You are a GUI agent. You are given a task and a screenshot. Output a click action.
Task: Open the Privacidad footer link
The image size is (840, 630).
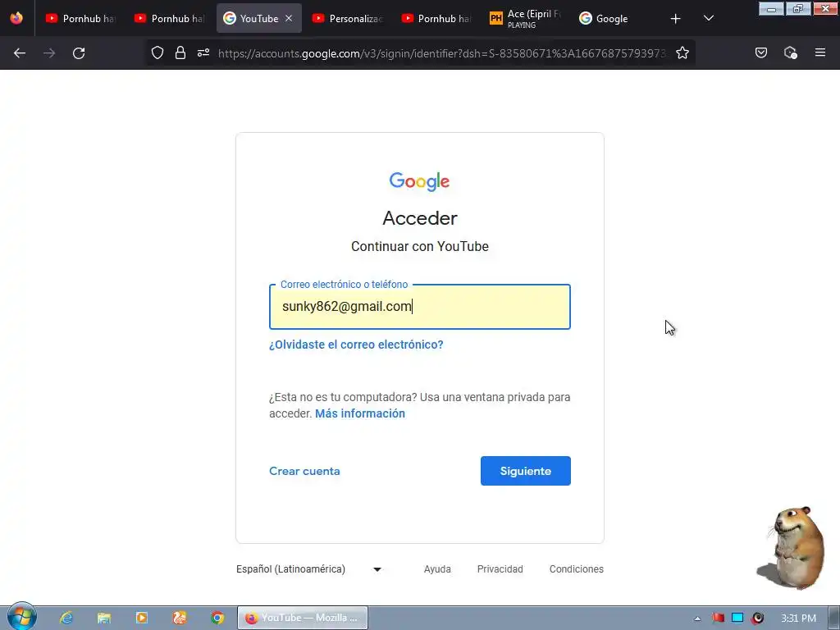(x=500, y=569)
